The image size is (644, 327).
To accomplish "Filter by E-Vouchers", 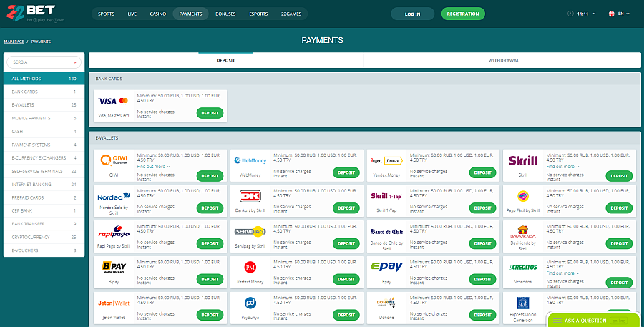I will click(44, 250).
